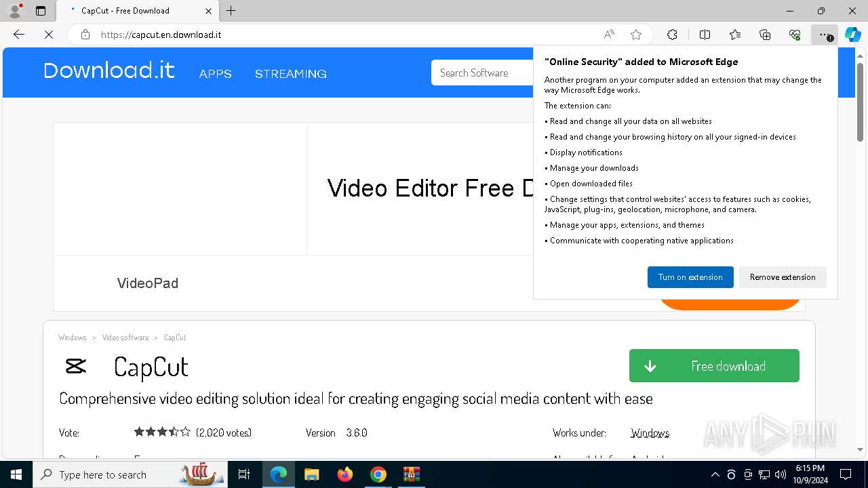Open VideoPad ad link
This screenshot has height=488, width=868.
coord(148,283)
